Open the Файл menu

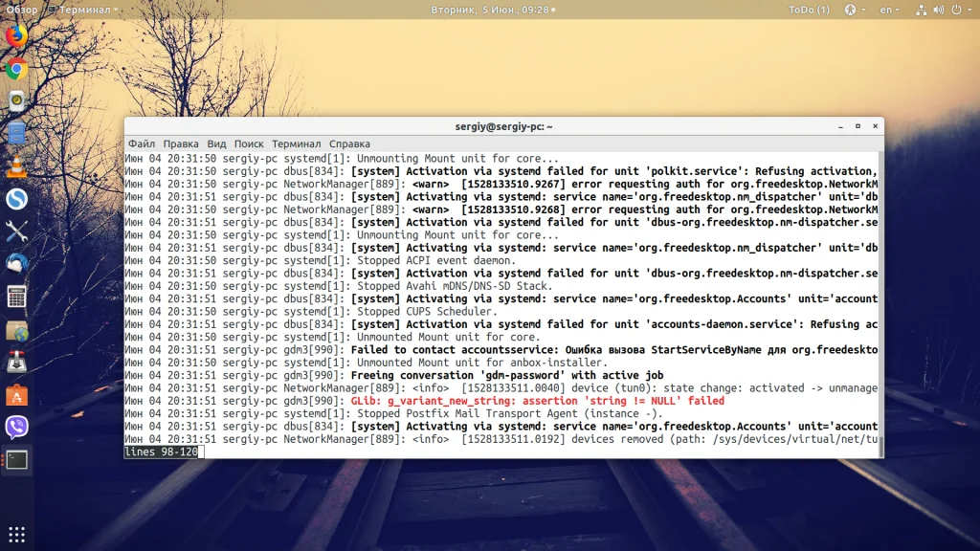[x=142, y=143]
